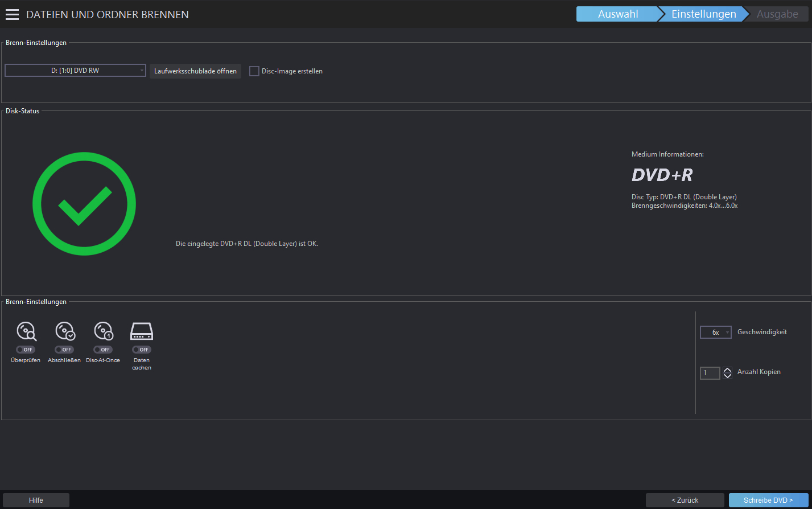The height and width of the screenshot is (509, 812).
Task: Enable the Abschließen toggle
Action: pyautogui.click(x=64, y=350)
